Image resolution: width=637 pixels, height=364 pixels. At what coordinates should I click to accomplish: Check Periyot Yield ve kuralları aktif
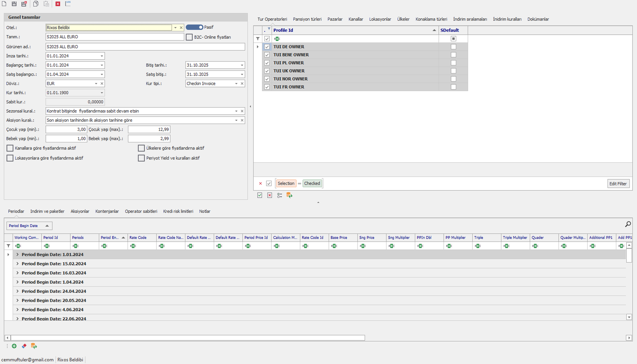[141, 158]
